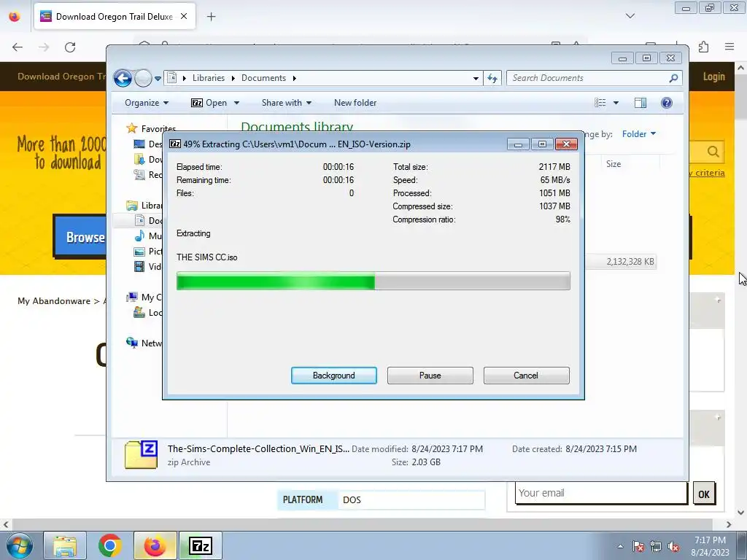Open the Windows Start menu

20,545
